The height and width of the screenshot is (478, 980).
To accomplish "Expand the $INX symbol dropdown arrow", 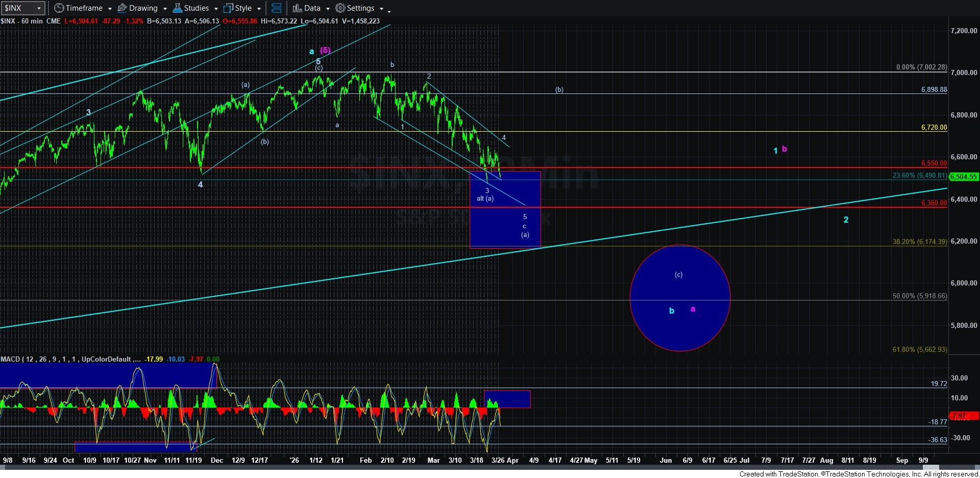I will coord(39,8).
